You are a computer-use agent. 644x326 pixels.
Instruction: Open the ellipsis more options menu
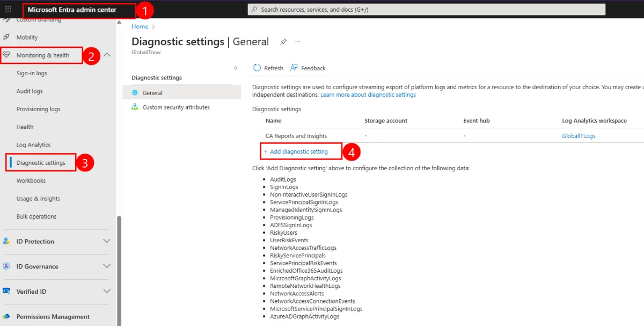tap(298, 42)
